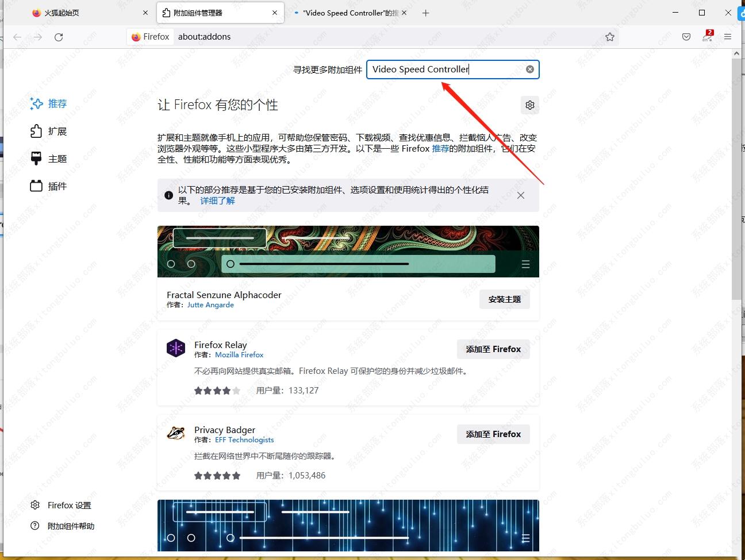Open a new tab with plus icon
The image size is (745, 560).
point(425,13)
